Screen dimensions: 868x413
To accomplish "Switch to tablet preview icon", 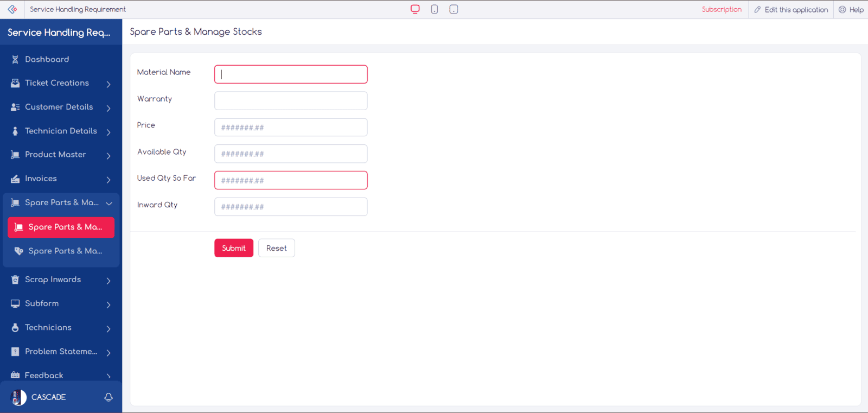I will click(x=454, y=9).
